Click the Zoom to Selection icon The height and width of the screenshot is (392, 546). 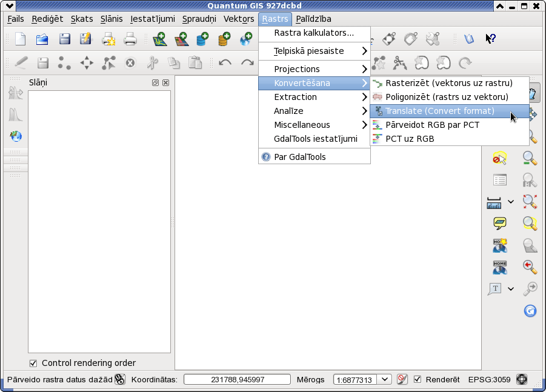[x=530, y=223]
